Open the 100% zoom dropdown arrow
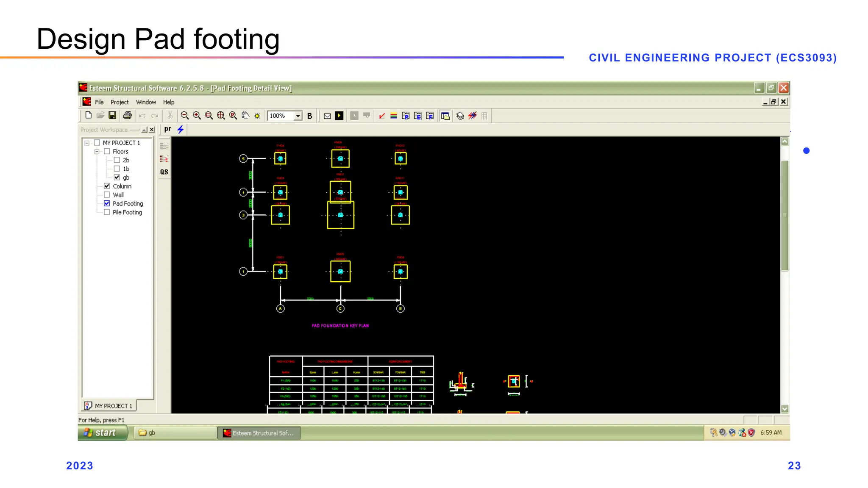Viewport: 868px width, 488px height. (298, 116)
